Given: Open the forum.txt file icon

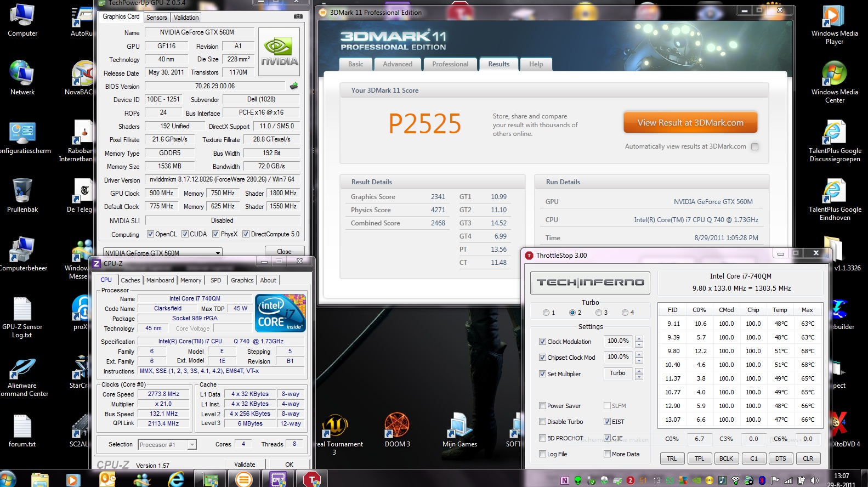Looking at the screenshot, I should click(x=22, y=431).
